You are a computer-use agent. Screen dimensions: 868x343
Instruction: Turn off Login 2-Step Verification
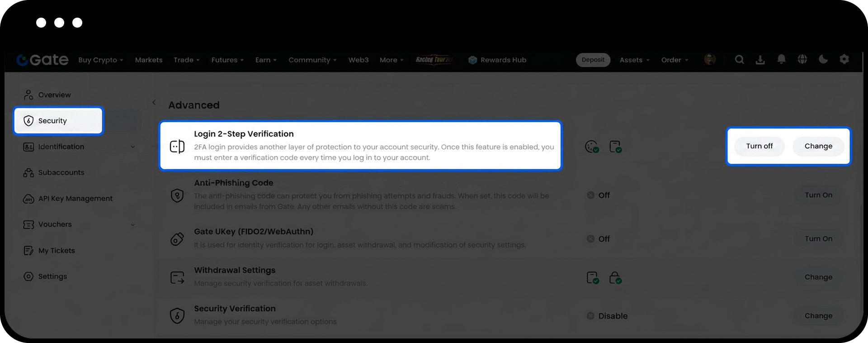759,146
